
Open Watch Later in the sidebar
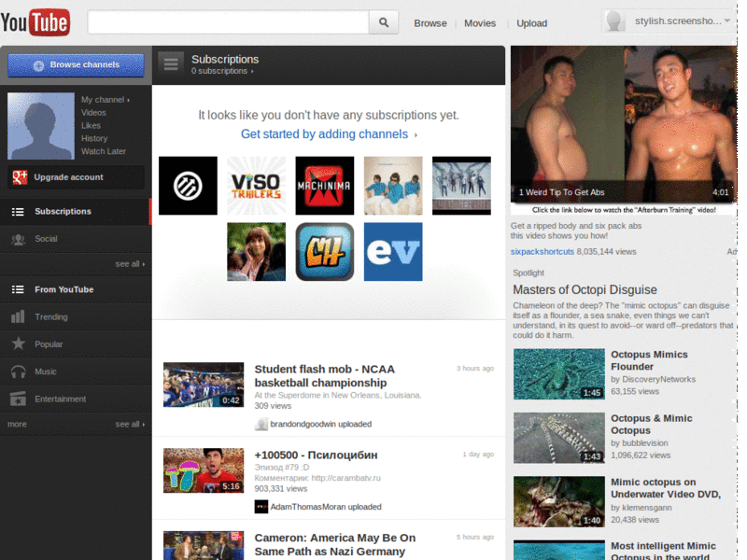click(x=104, y=151)
